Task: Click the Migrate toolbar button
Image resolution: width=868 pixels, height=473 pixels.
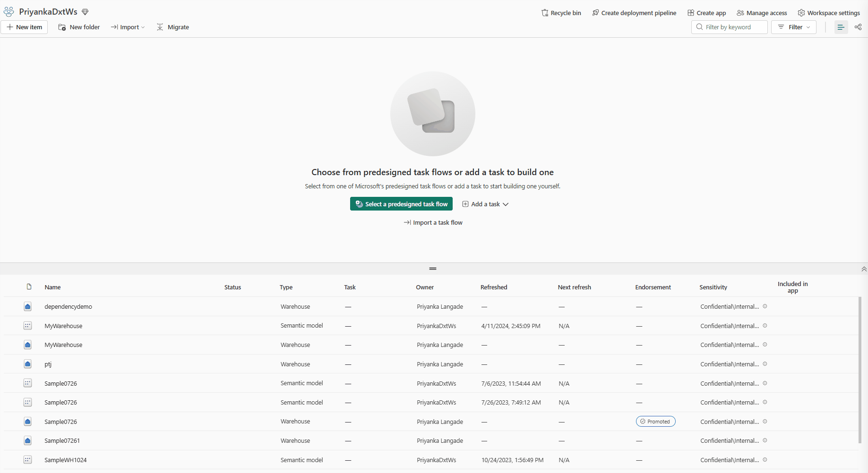Action: pyautogui.click(x=173, y=27)
